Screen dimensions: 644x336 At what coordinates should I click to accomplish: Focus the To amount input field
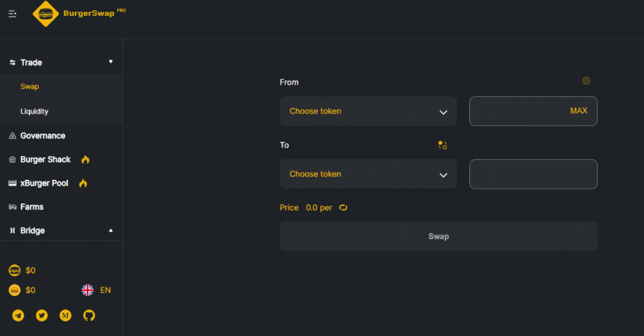[x=533, y=174]
